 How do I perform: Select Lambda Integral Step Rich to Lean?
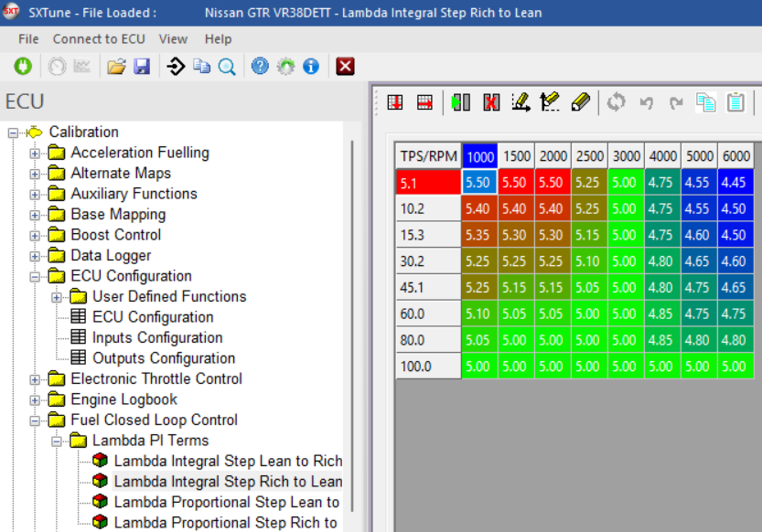coord(228,481)
